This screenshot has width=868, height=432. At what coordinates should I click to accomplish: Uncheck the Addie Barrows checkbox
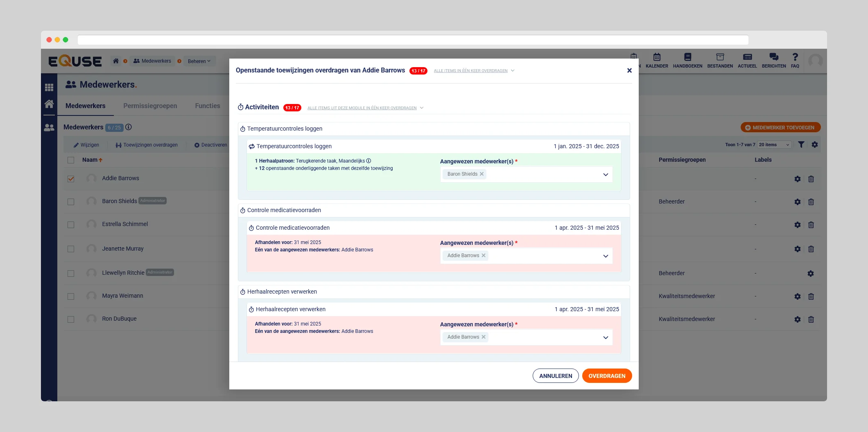71,179
